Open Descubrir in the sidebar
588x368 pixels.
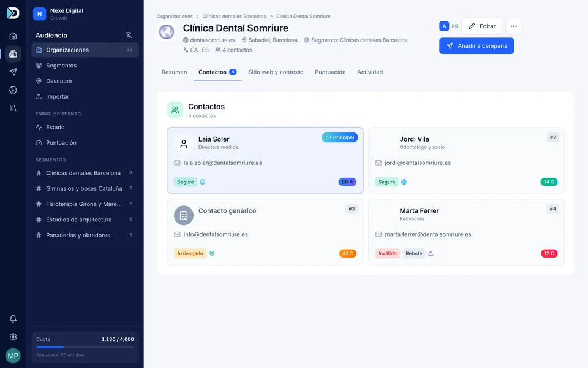tap(85, 81)
